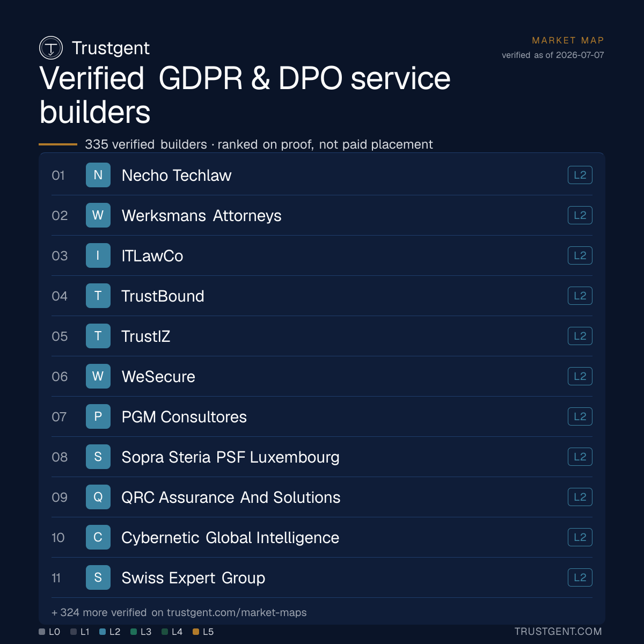Click the I avatar beside ITLawCo
644x644 pixels.
98,255
